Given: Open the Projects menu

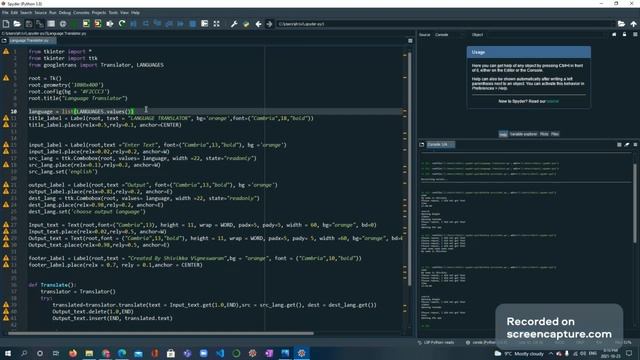Looking at the screenshot, I should (99, 13).
